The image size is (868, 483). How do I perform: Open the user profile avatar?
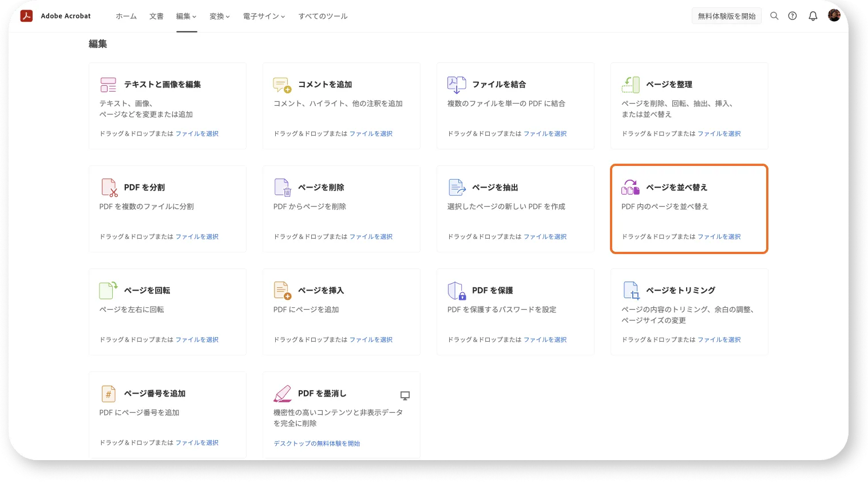pos(834,15)
